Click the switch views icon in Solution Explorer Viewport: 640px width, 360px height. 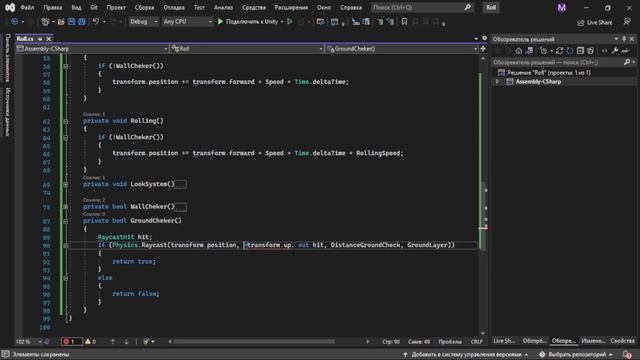click(529, 51)
